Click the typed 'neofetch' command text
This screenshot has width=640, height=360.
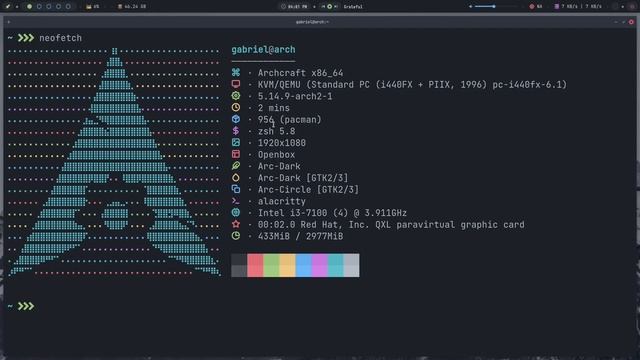60,38
